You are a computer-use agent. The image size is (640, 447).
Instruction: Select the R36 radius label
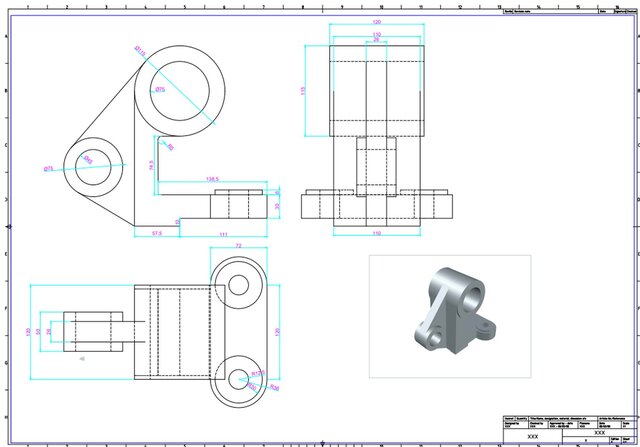[x=274, y=387]
